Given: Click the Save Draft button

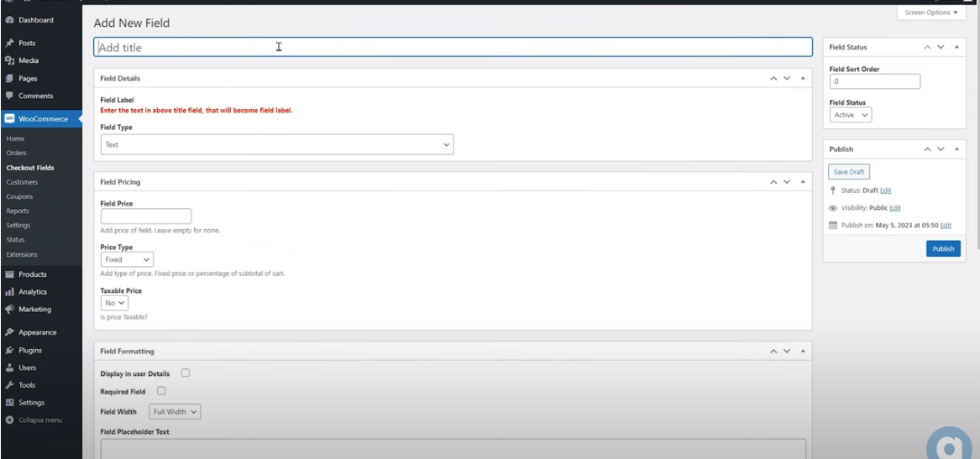Looking at the screenshot, I should point(849,172).
